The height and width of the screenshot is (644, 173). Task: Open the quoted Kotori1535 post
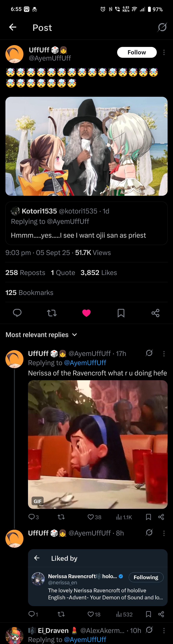pyautogui.click(x=86, y=223)
